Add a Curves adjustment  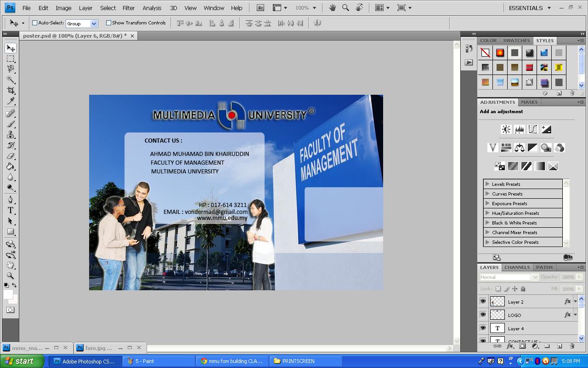tap(533, 129)
